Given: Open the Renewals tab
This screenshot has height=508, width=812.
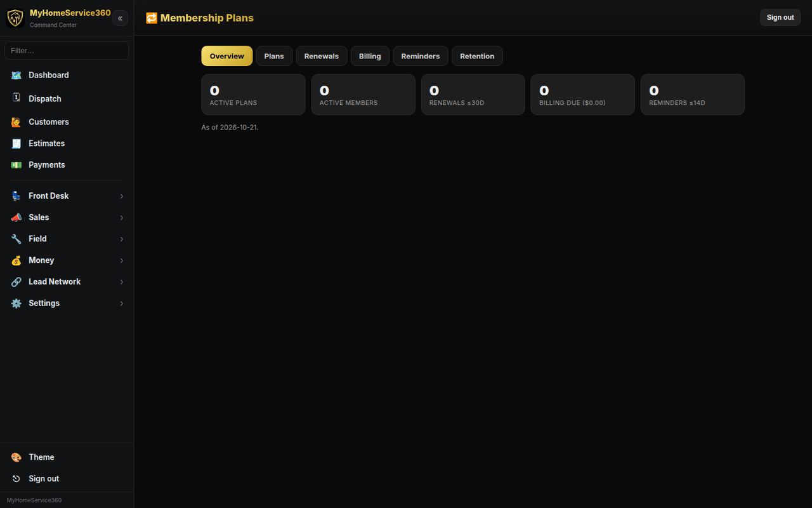Looking at the screenshot, I should point(322,56).
